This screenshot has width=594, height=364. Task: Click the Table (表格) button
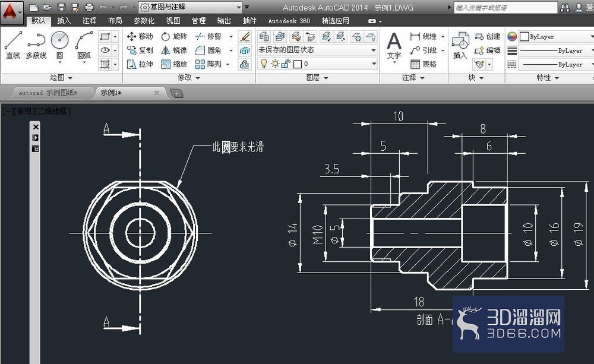click(424, 64)
